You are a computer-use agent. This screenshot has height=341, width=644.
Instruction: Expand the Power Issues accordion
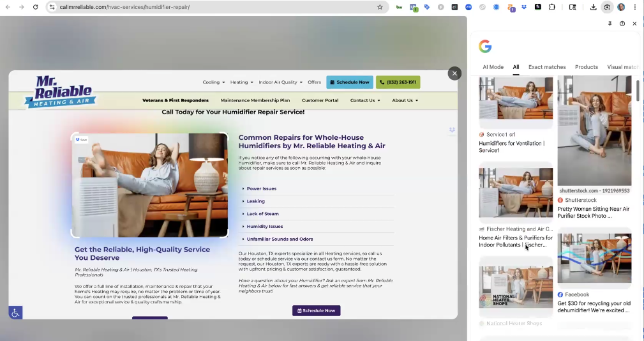(x=261, y=188)
